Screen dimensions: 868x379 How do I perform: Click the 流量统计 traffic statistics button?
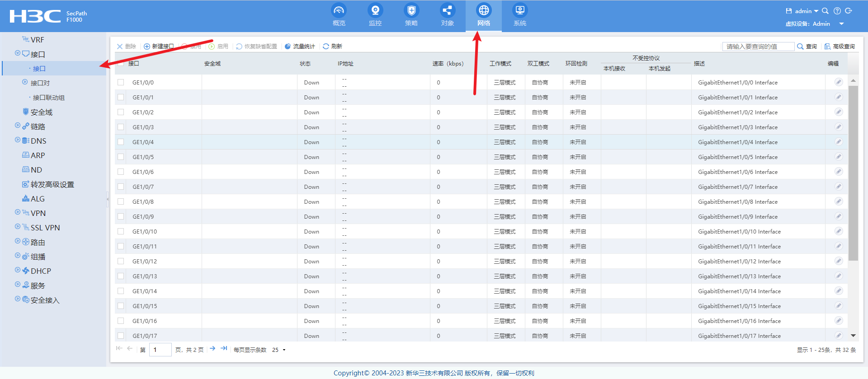pyautogui.click(x=300, y=47)
